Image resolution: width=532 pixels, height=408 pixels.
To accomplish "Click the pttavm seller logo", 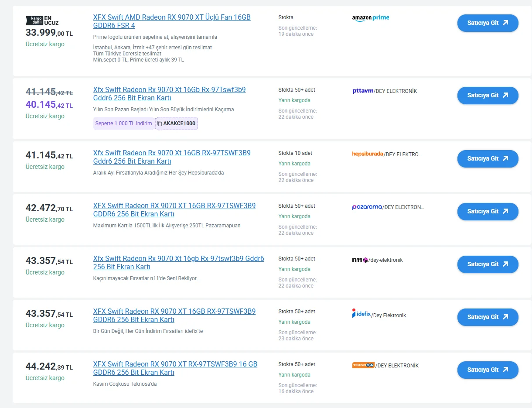I will pos(363,91).
